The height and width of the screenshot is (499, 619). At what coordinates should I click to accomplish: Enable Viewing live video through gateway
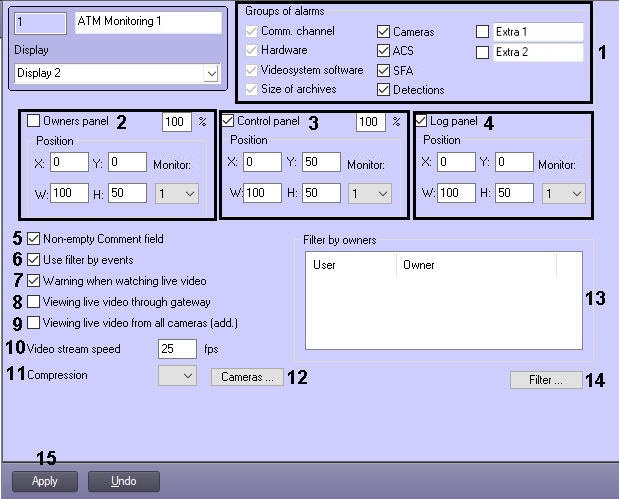(x=33, y=302)
